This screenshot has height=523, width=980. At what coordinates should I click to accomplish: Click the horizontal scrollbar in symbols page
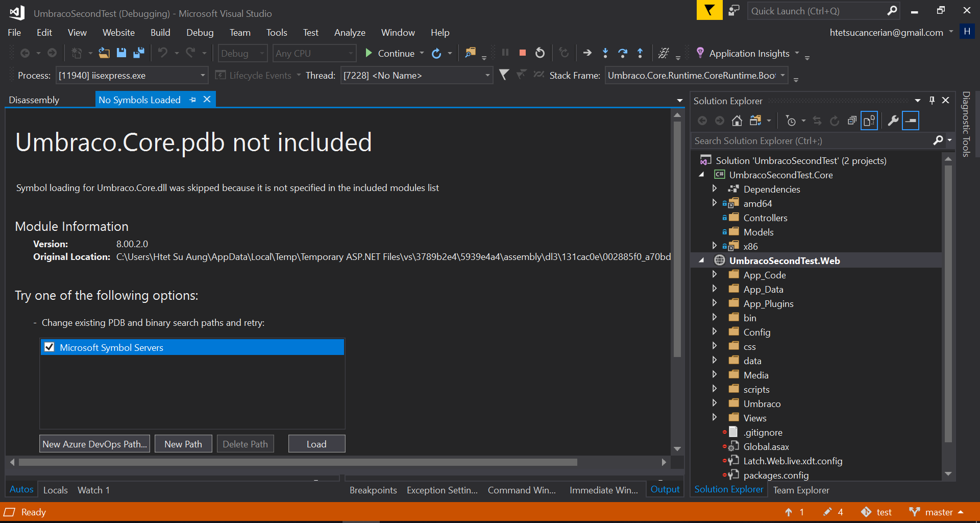pyautogui.click(x=298, y=462)
